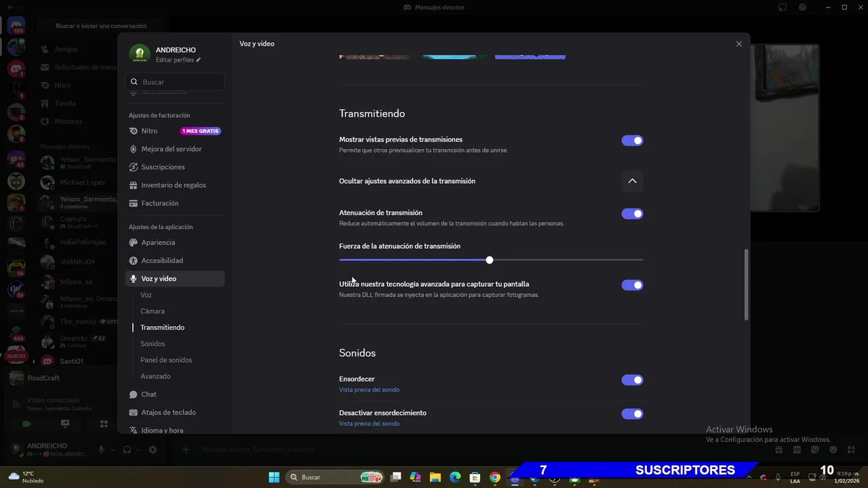The height and width of the screenshot is (488, 868).
Task: Open File Explorer from the taskbar
Action: [435, 477]
